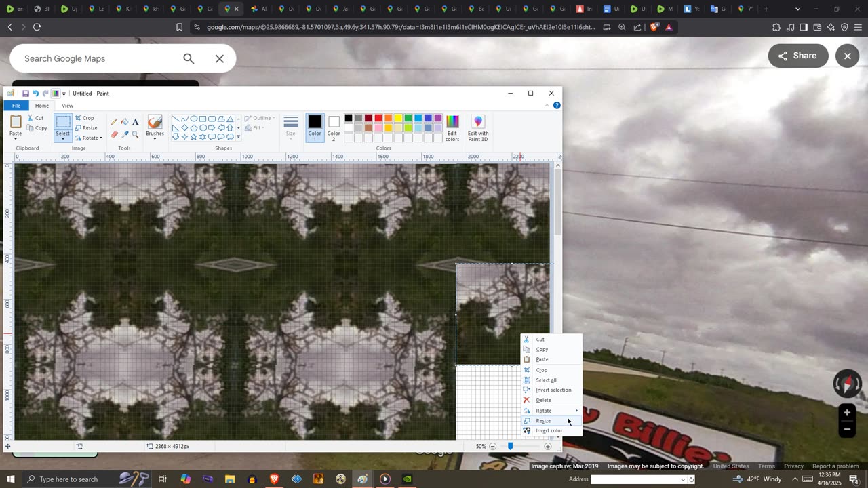Image resolution: width=868 pixels, height=488 pixels.
Task: Click Cut in the Clipboard ribbon group
Action: (x=35, y=118)
